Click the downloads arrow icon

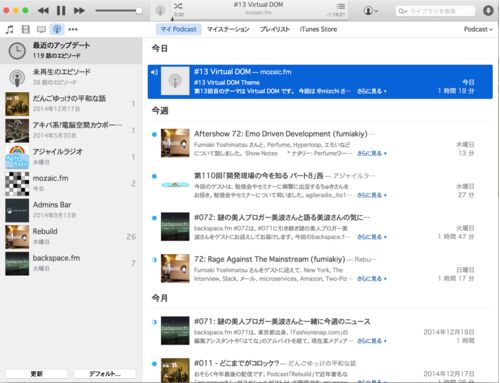[x=488, y=11]
